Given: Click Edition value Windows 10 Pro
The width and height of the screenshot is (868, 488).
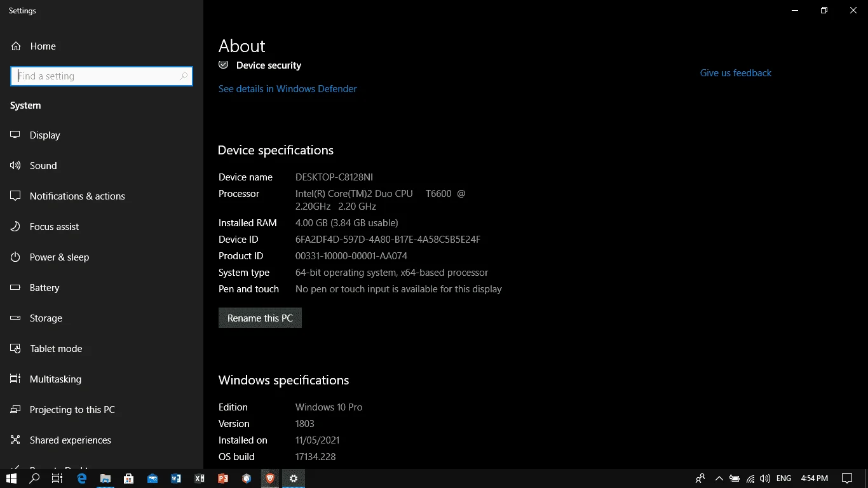Looking at the screenshot, I should coord(329,407).
